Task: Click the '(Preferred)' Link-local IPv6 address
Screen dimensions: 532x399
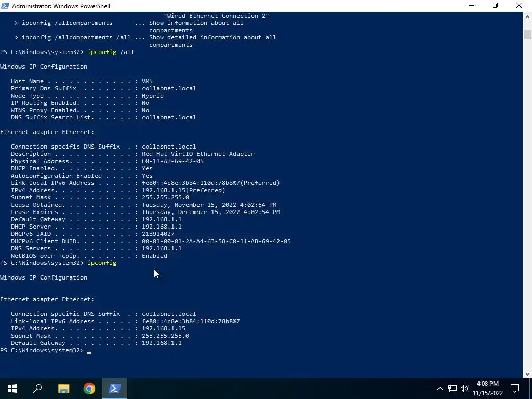Action: pos(211,183)
